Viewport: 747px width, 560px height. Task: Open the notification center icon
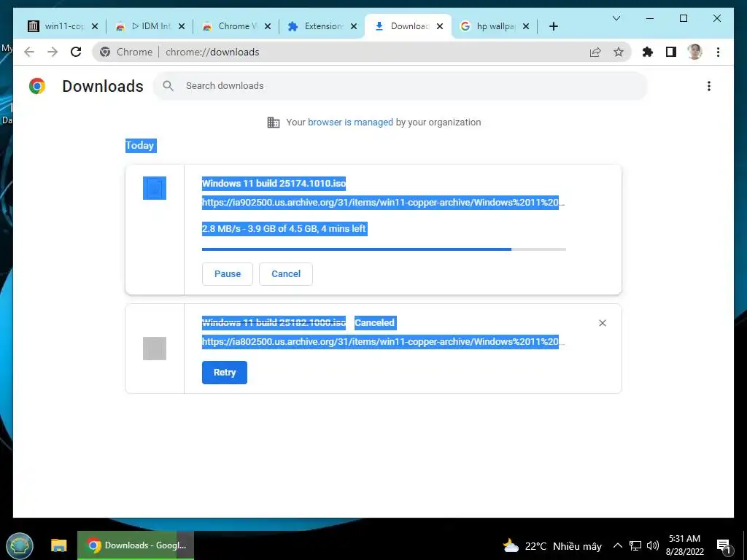tap(724, 546)
